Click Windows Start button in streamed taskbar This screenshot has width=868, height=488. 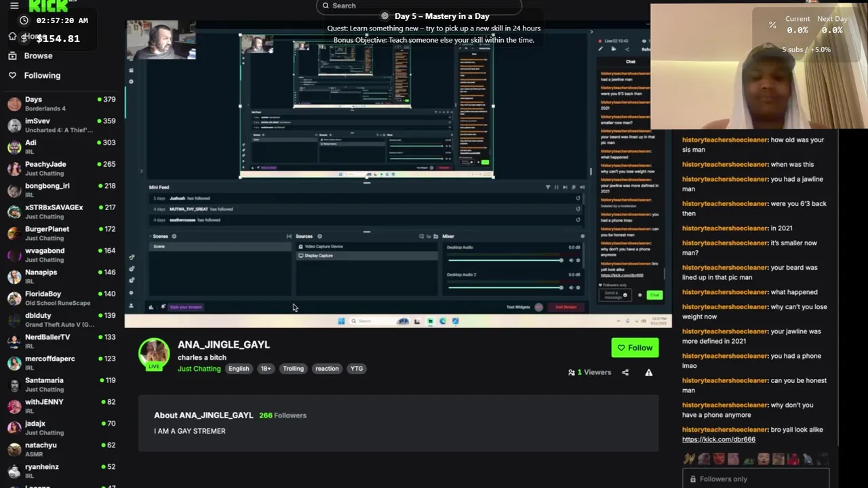click(341, 321)
